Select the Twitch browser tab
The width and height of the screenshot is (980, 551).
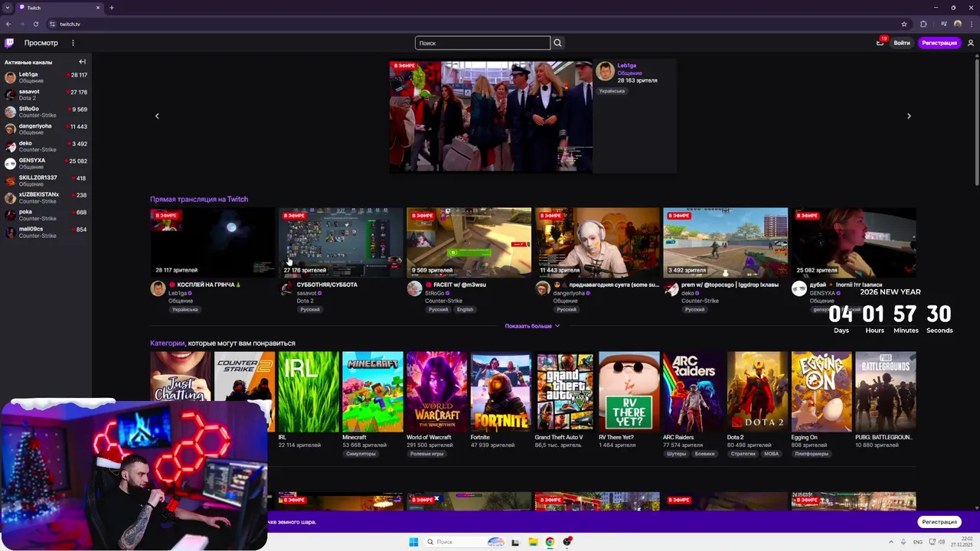[x=60, y=8]
